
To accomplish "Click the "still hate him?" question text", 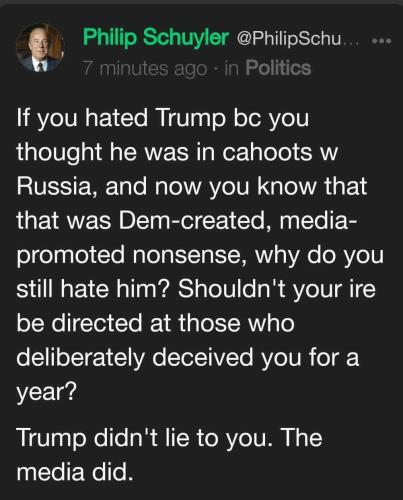I will point(93,288).
